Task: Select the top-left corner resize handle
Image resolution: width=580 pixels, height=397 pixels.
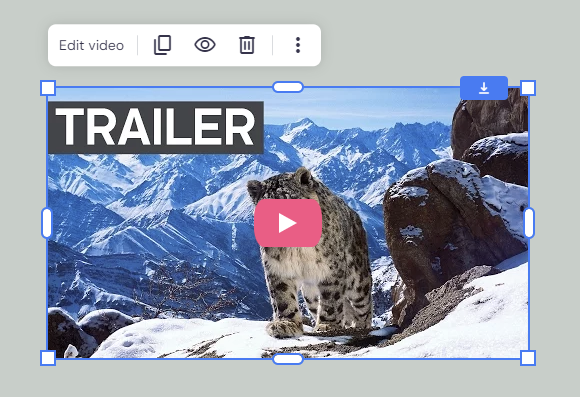Action: click(48, 88)
